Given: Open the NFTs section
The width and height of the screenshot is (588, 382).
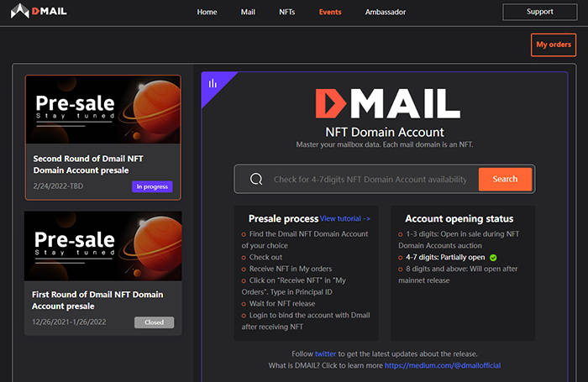Looking at the screenshot, I should click(287, 12).
